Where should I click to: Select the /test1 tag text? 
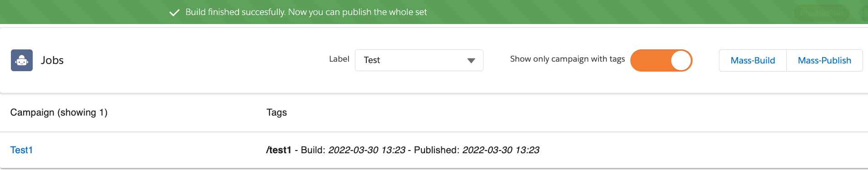[x=279, y=150]
